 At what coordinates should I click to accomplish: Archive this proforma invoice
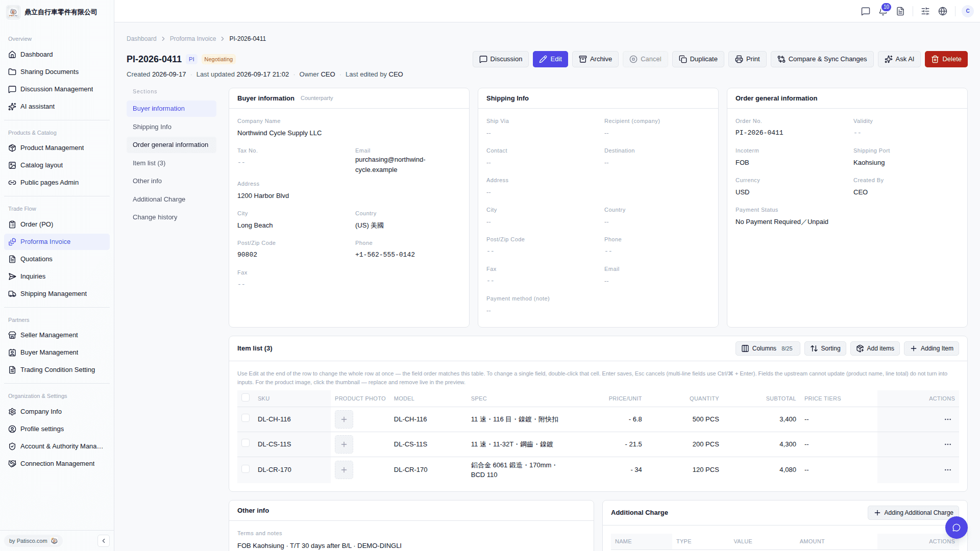(595, 59)
